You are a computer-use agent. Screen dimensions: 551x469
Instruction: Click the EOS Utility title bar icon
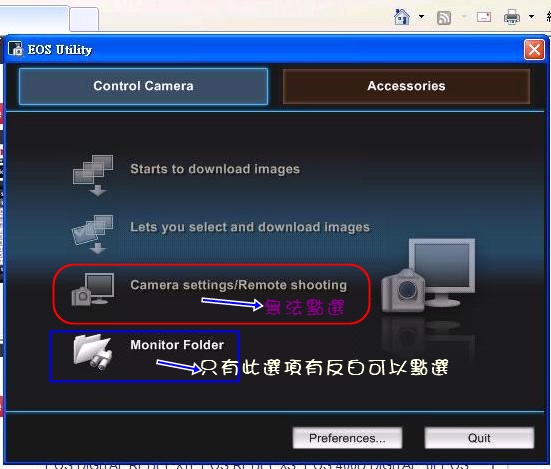(15, 49)
